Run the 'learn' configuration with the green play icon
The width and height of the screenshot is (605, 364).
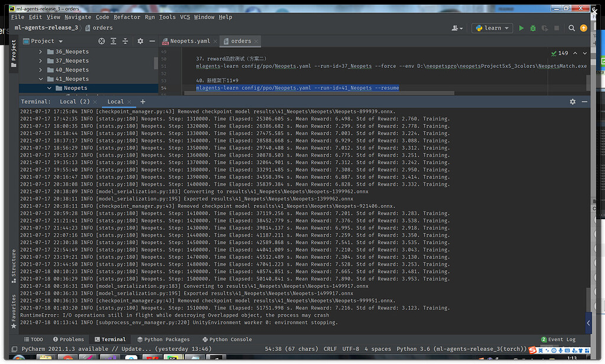(x=521, y=27)
